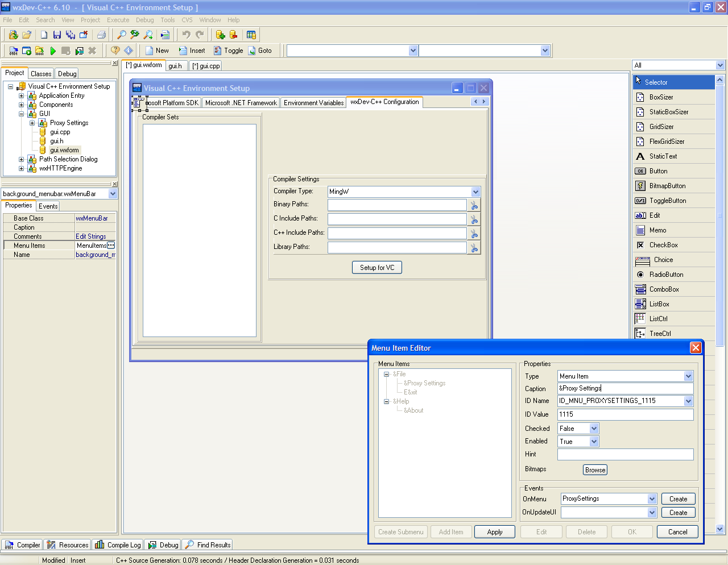Collapse the GUI folder tree node

(21, 114)
